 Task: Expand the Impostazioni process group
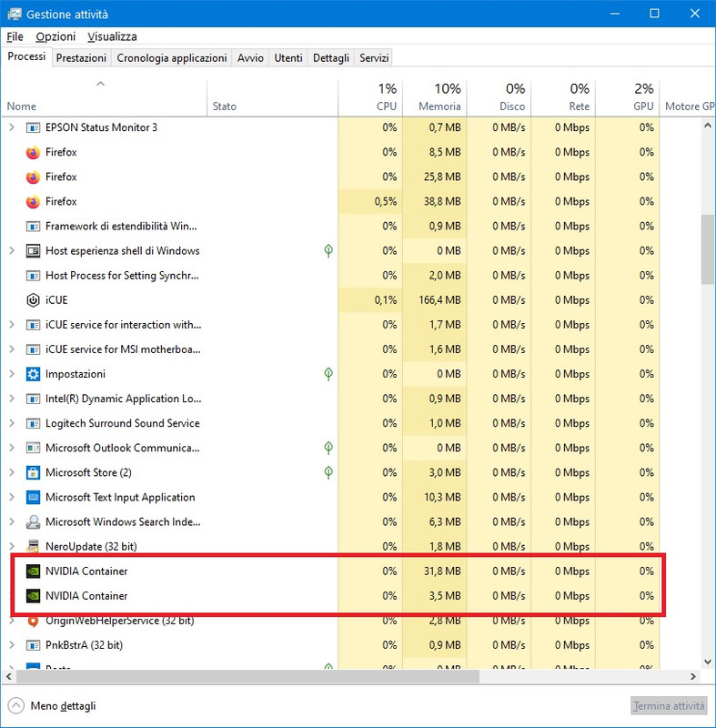pos(12,374)
